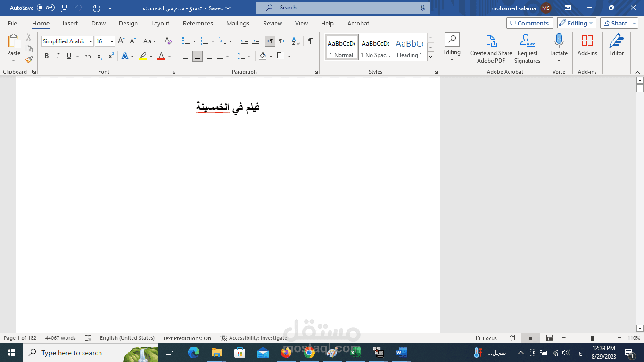The image size is (644, 362).
Task: Open Create and Share Adobe PDF
Action: tap(491, 48)
